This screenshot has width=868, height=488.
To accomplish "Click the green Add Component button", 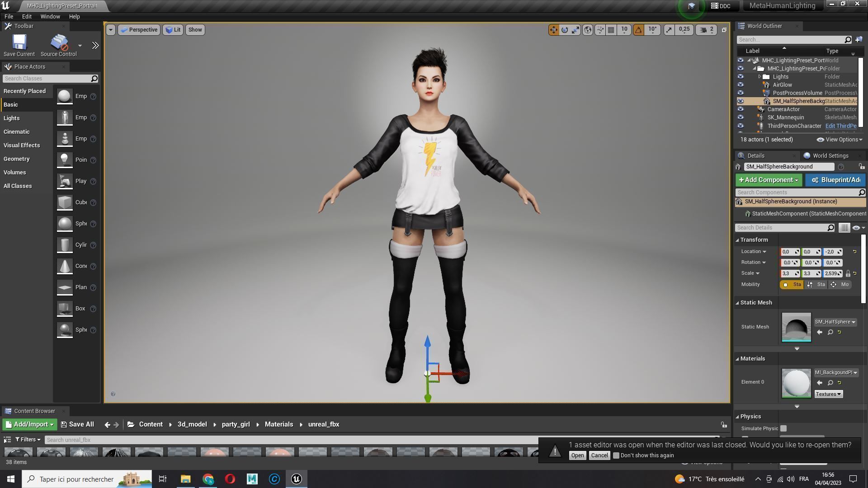I will point(769,180).
